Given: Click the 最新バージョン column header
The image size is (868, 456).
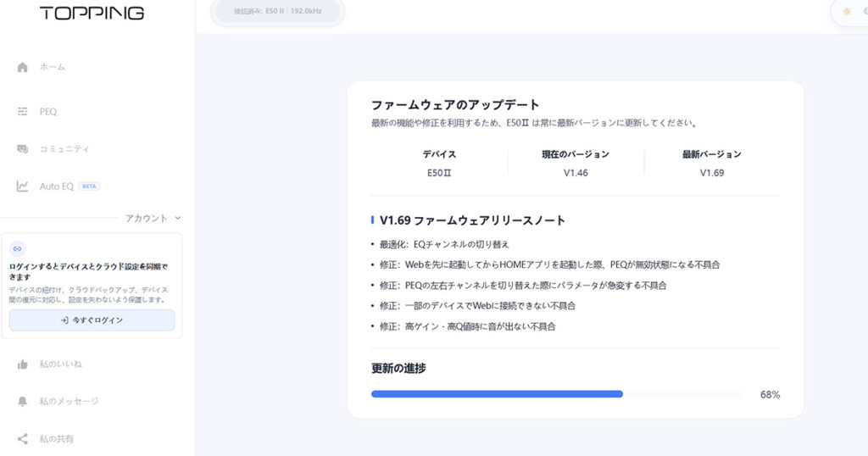Looking at the screenshot, I should pyautogui.click(x=712, y=154).
